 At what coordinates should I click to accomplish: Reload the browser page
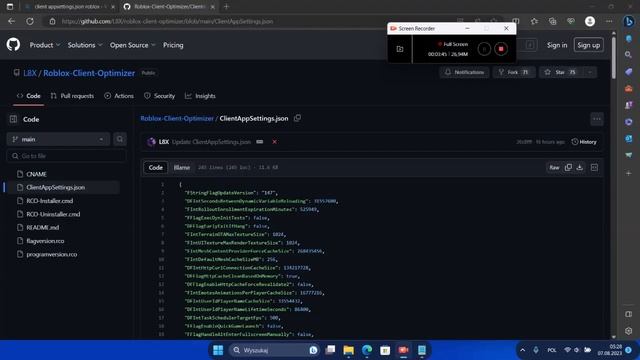coord(30,21)
